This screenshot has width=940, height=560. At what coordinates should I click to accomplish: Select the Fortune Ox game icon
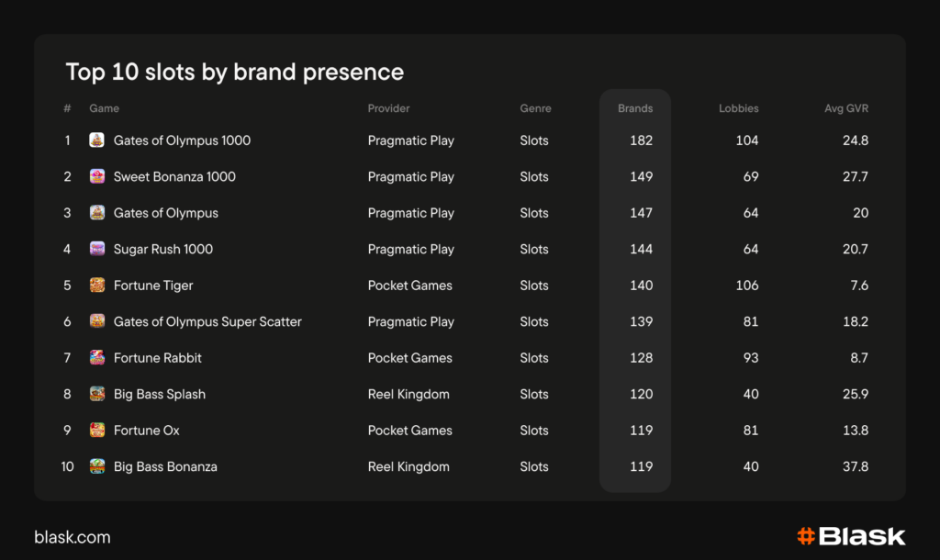[97, 431]
